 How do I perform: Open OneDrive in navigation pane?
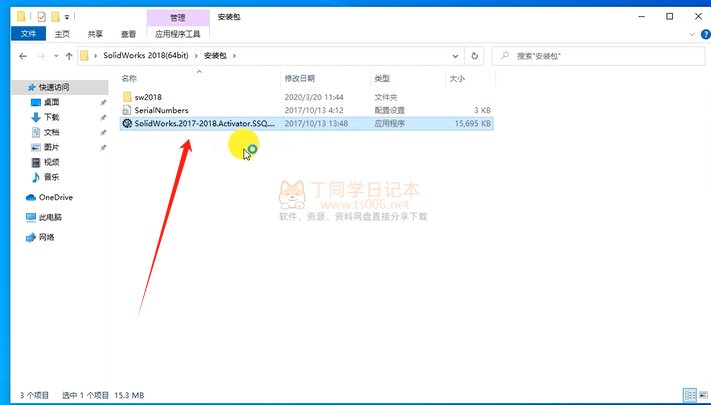click(55, 197)
